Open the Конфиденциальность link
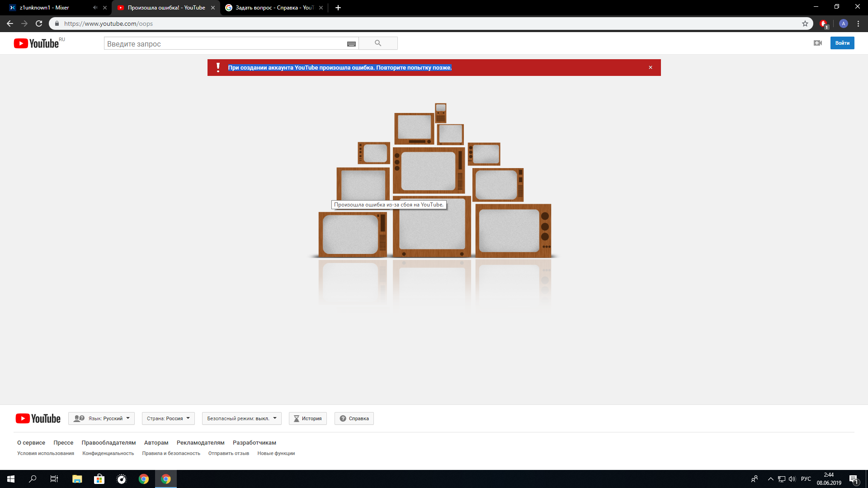 tap(108, 454)
